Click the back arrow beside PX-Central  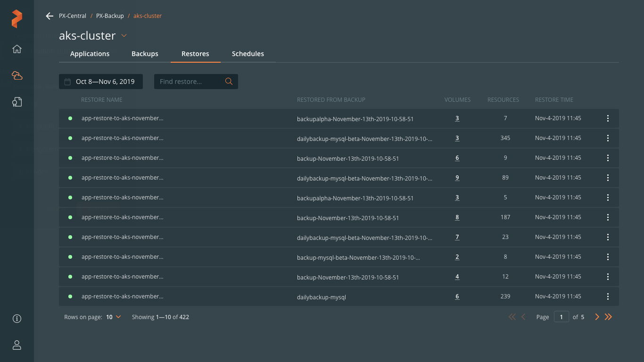pos(50,16)
